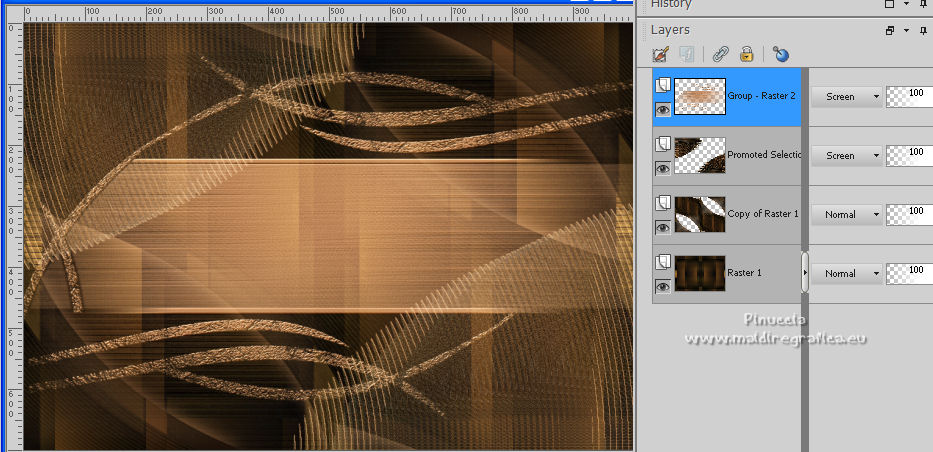This screenshot has width=933, height=452.
Task: Click the History palette auto-hide pin
Action: pos(922,4)
